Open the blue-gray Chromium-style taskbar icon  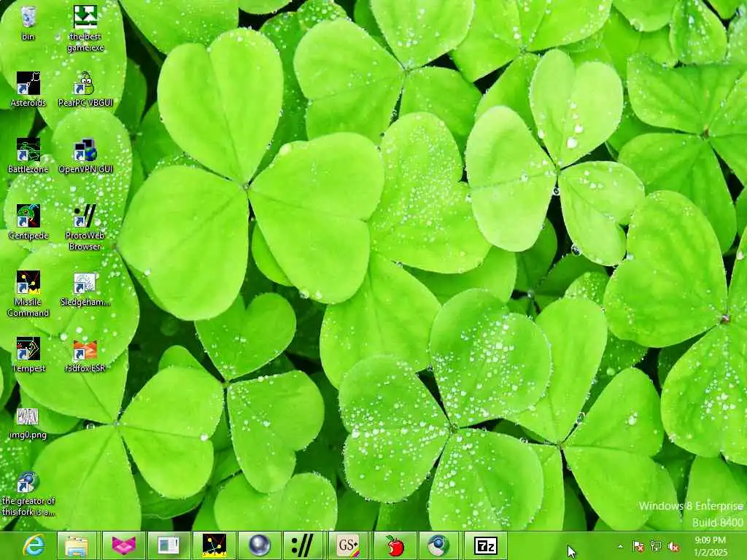point(438,545)
